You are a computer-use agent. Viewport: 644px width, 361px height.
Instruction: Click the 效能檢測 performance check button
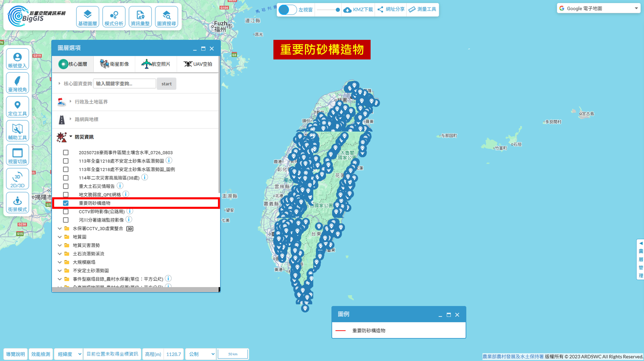pos(41,354)
